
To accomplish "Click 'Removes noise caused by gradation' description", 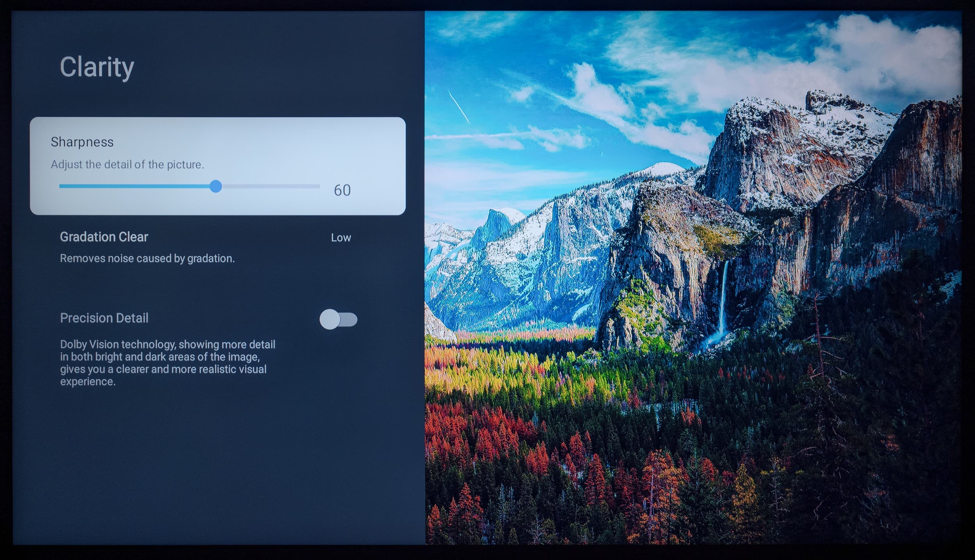I will click(x=147, y=258).
